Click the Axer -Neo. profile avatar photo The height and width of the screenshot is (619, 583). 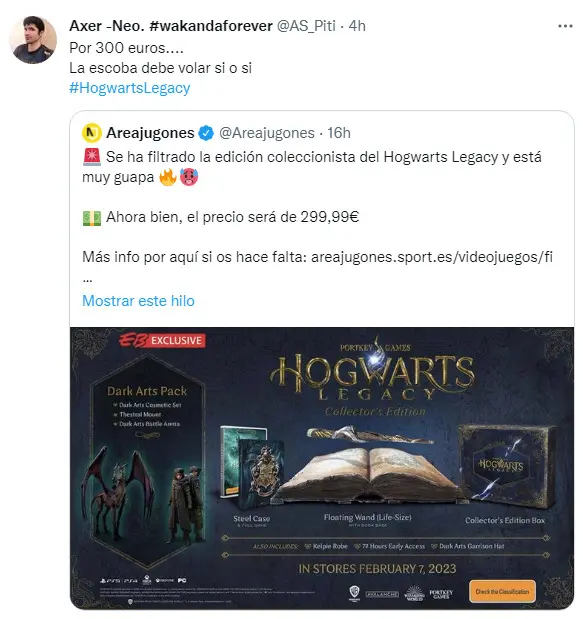33,40
